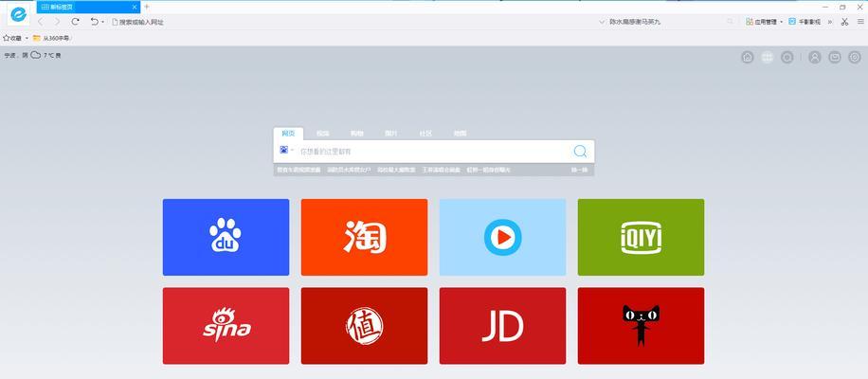Screen dimensions: 868x379
Task: Click the address bar input field
Action: click(354, 22)
